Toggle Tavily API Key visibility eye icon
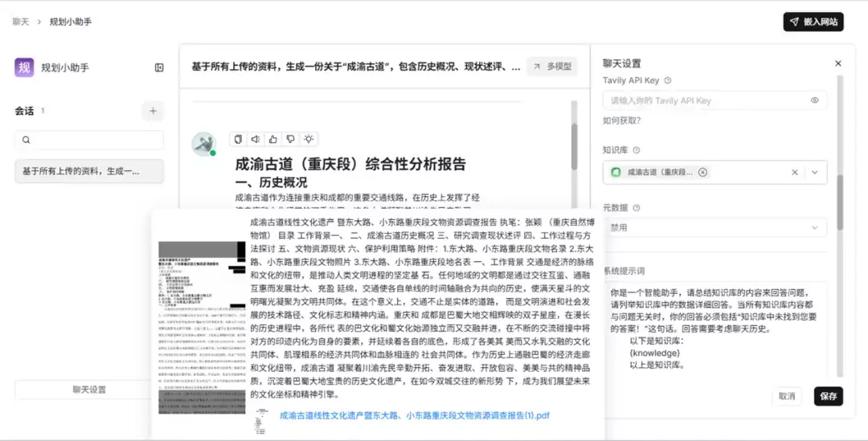This screenshot has width=868, height=441. coord(814,100)
